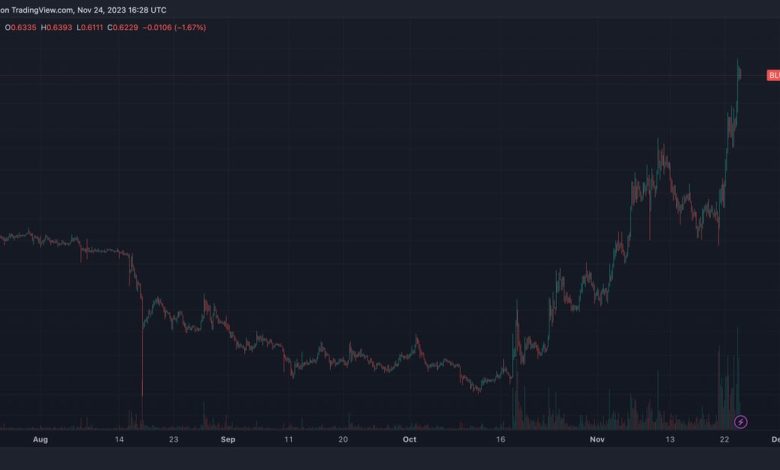Click the 23 date label on time axis
The width and height of the screenshot is (780, 470).
coord(173,439)
